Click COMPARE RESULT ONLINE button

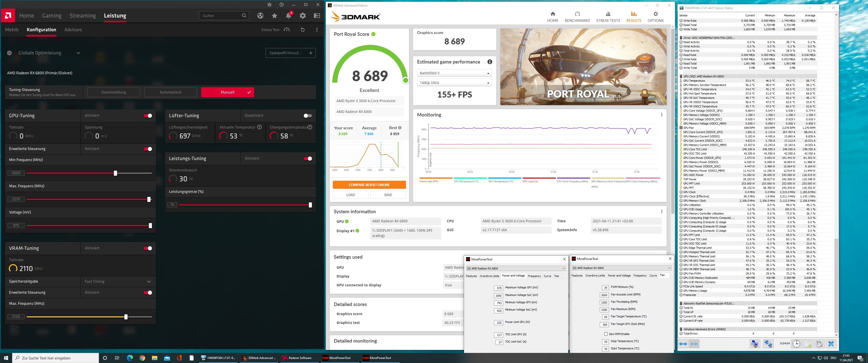click(x=369, y=185)
